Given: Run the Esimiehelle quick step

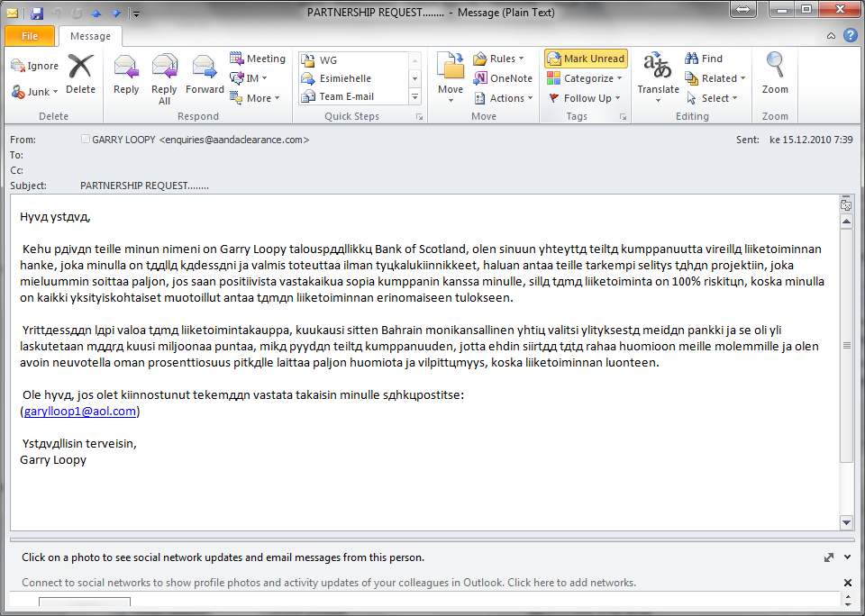Looking at the screenshot, I should [x=353, y=78].
